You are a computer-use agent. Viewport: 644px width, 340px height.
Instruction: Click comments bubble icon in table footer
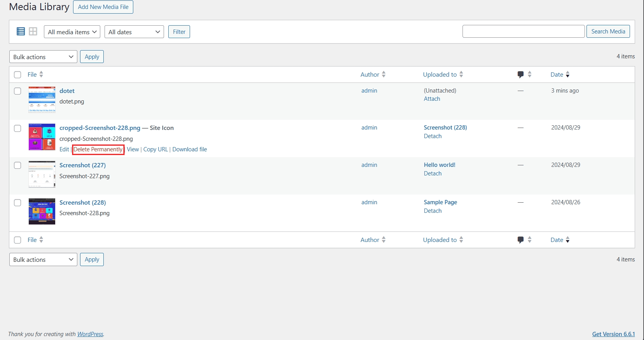(520, 240)
